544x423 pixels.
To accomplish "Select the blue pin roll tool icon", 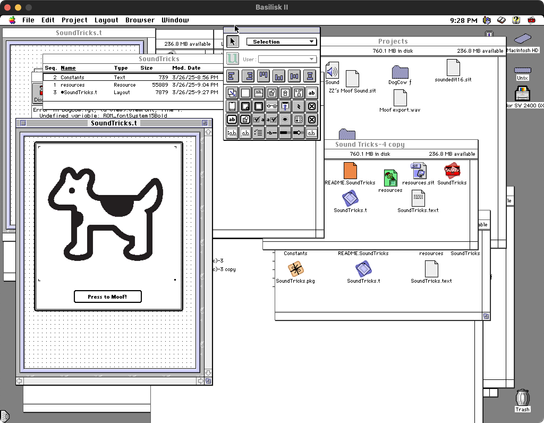I will coord(285,106).
